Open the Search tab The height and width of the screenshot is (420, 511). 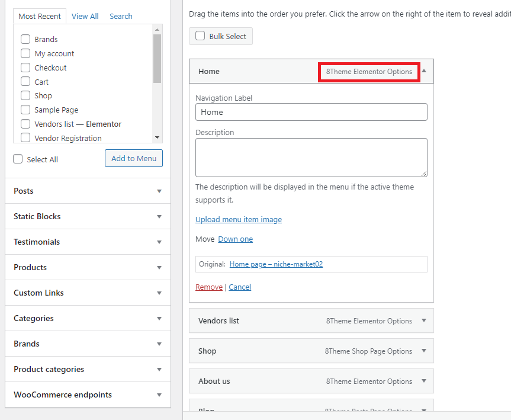121,17
